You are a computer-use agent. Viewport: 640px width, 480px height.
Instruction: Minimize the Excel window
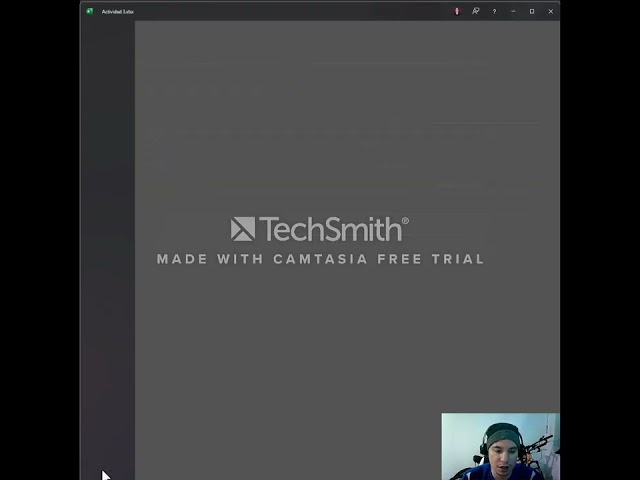513,11
